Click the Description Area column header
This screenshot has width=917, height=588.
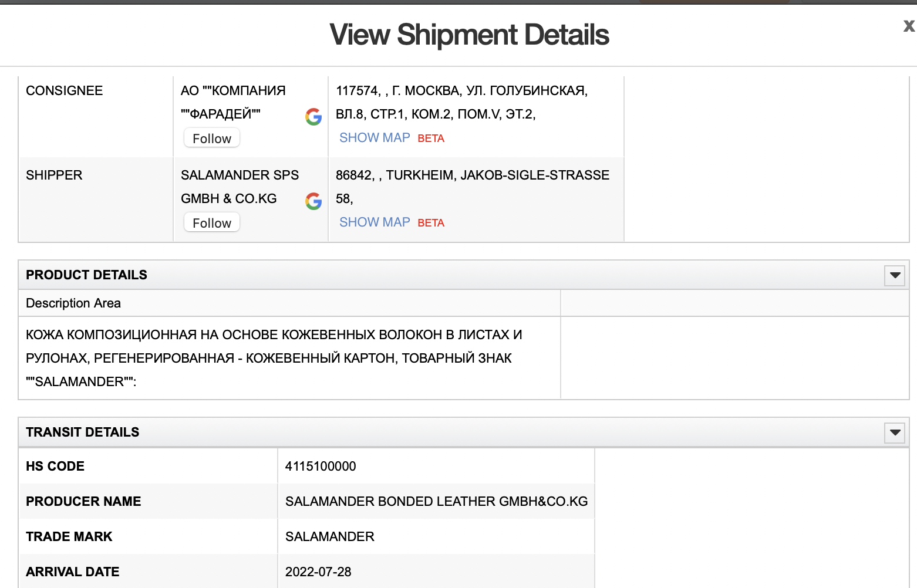point(73,303)
